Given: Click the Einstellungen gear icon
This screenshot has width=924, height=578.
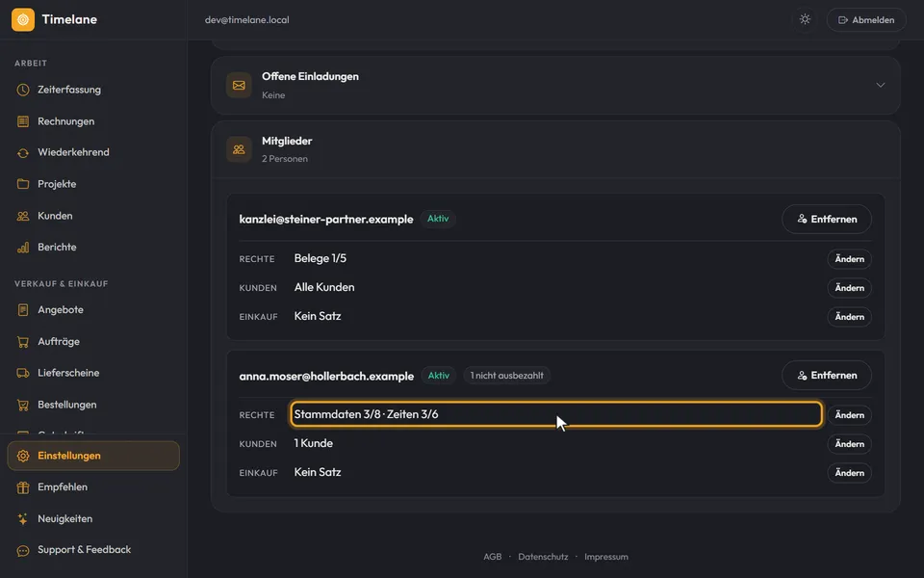Looking at the screenshot, I should click(23, 456).
